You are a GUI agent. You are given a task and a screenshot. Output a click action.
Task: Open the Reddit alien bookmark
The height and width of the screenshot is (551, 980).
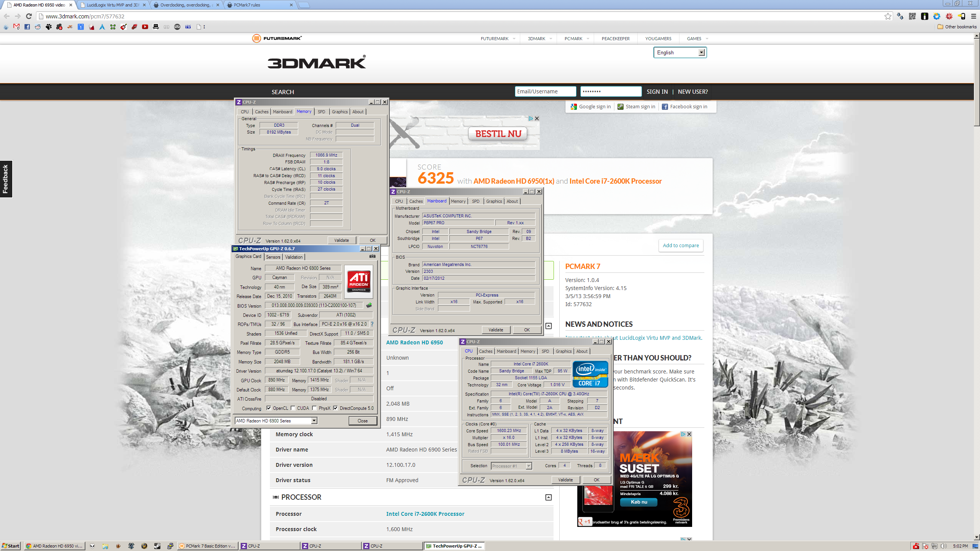tap(38, 27)
